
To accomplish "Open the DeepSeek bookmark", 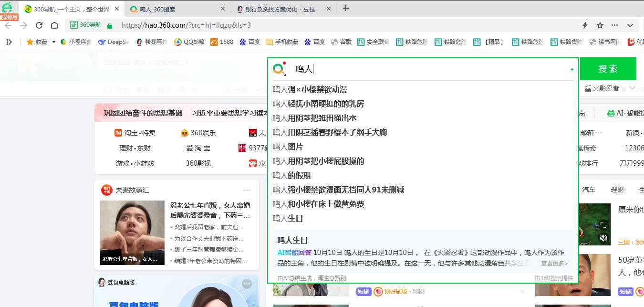I will 113,42.
